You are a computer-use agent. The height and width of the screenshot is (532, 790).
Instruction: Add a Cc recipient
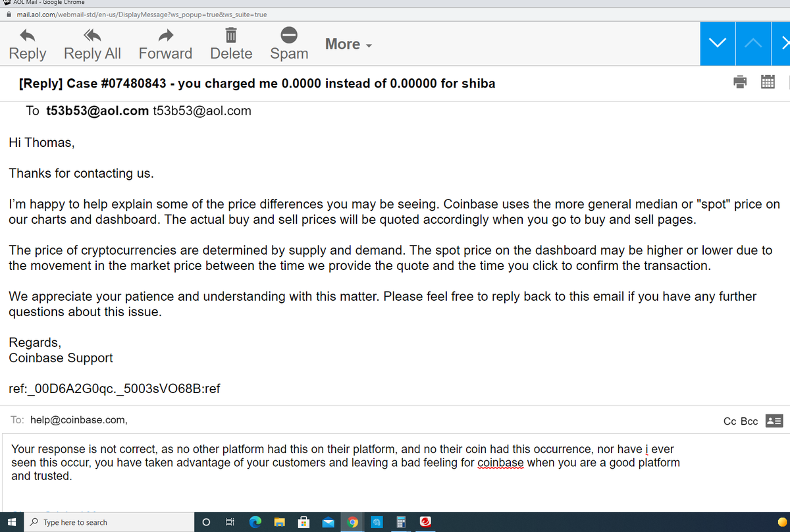coord(729,421)
